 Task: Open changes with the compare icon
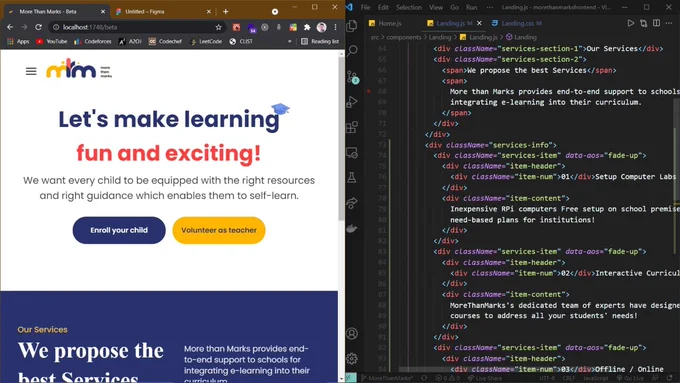tap(644, 23)
